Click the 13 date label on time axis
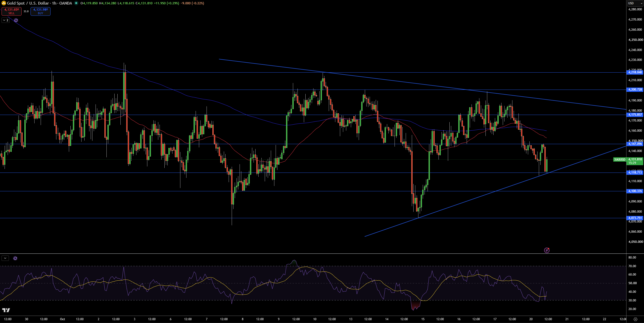 pos(351,319)
